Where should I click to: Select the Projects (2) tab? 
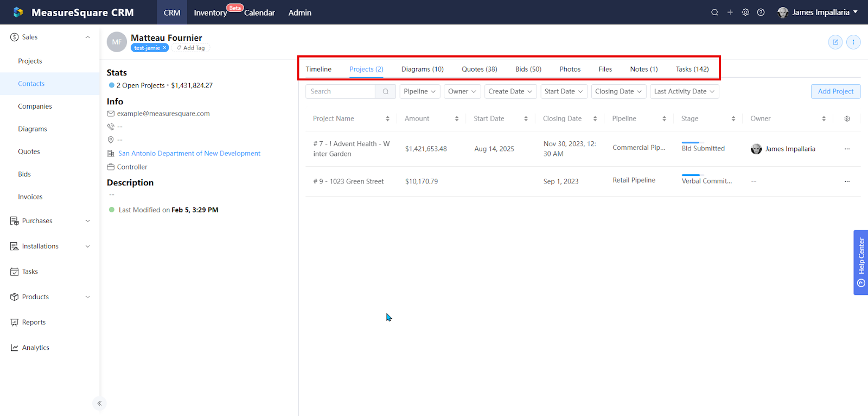[366, 69]
